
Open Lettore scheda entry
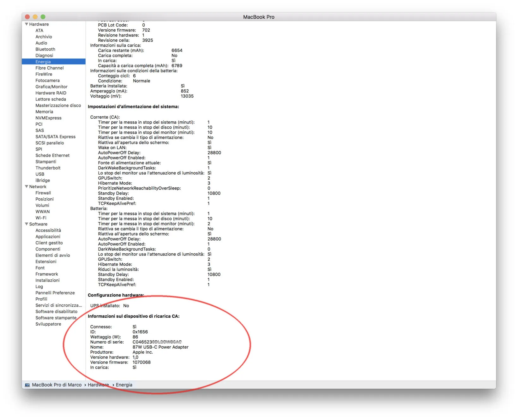tap(51, 99)
